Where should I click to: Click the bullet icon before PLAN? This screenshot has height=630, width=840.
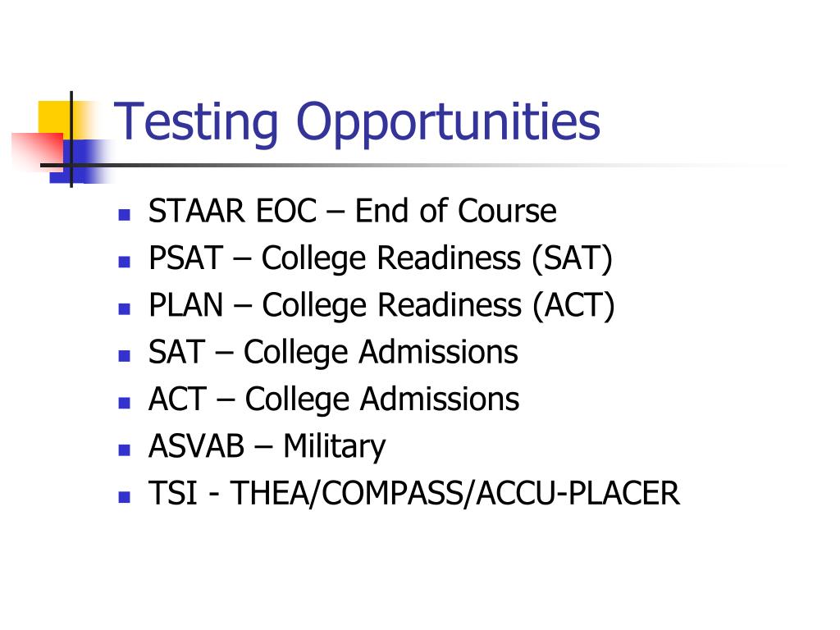coord(125,309)
